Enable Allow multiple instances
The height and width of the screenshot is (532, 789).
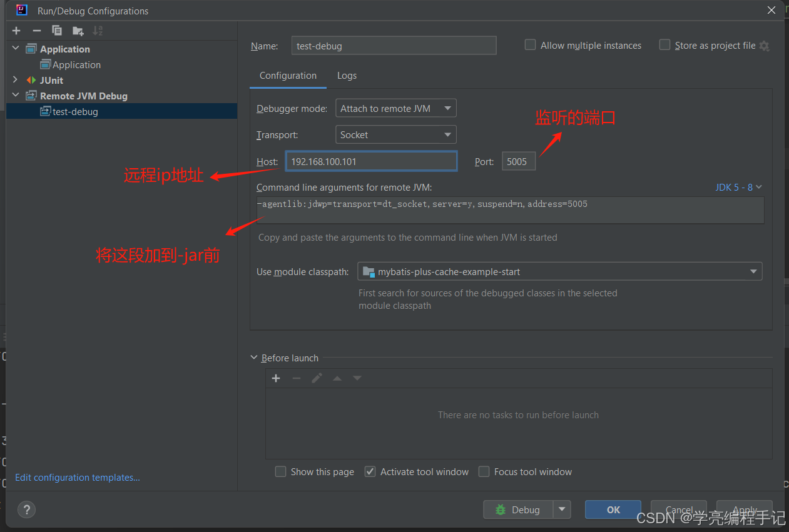530,44
